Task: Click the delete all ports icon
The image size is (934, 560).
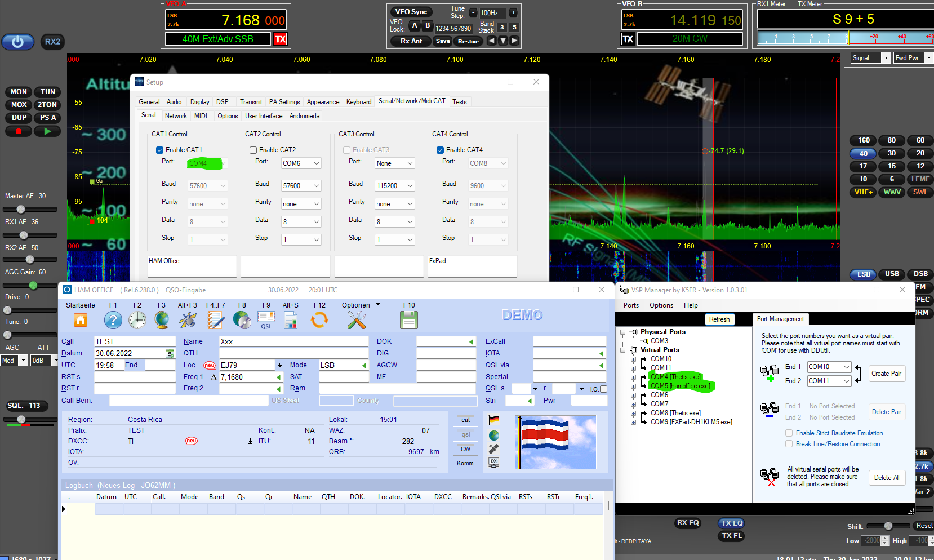Action: 770,477
